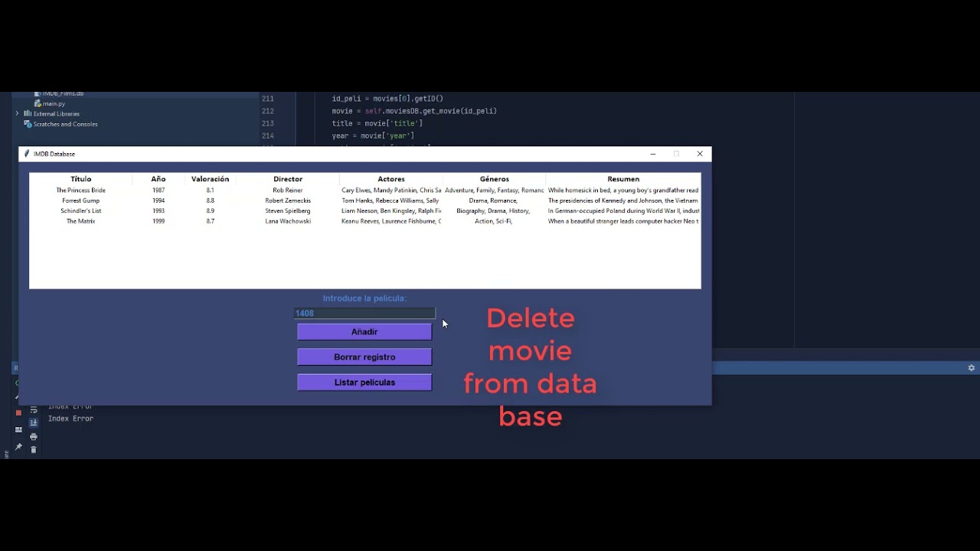The height and width of the screenshot is (551, 980).
Task: Open Run panel settings gear
Action: click(971, 368)
